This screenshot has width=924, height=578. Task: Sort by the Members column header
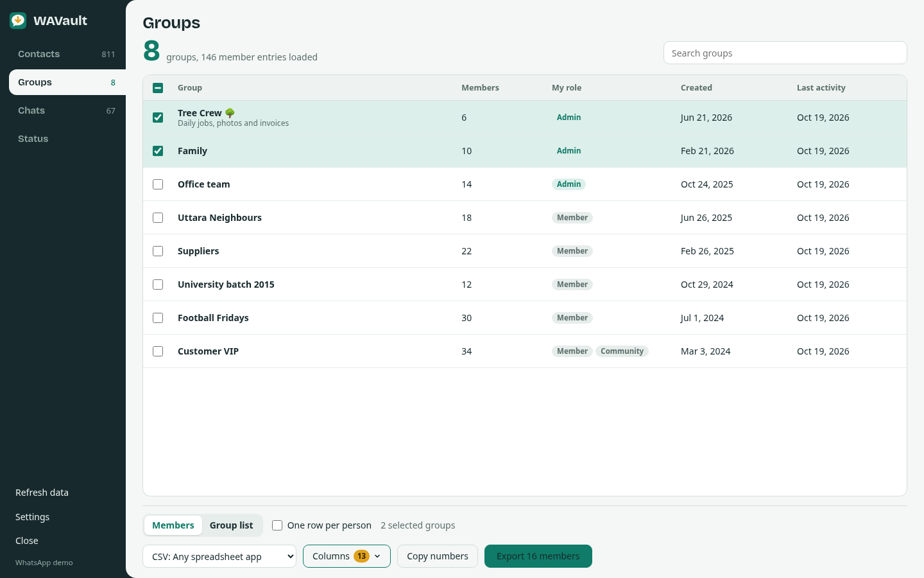(480, 88)
